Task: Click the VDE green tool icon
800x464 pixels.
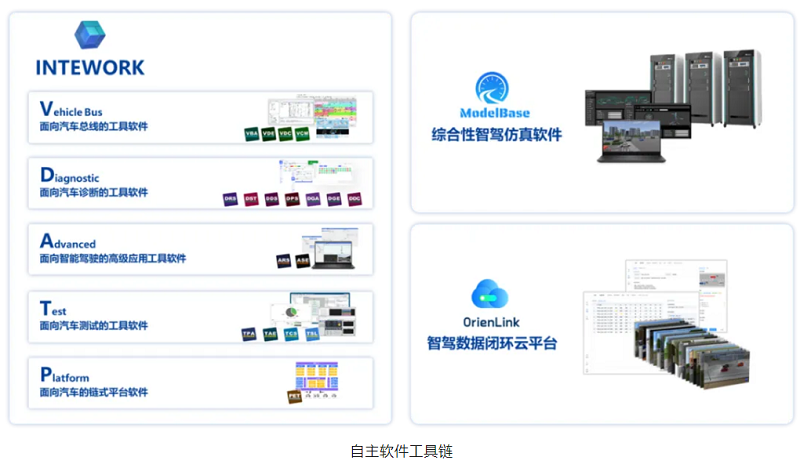Action: click(x=268, y=134)
